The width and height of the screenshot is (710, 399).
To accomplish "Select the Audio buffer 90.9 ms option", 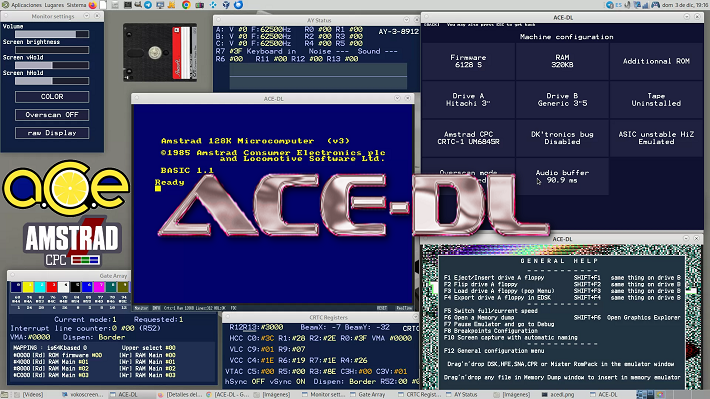I will point(562,176).
